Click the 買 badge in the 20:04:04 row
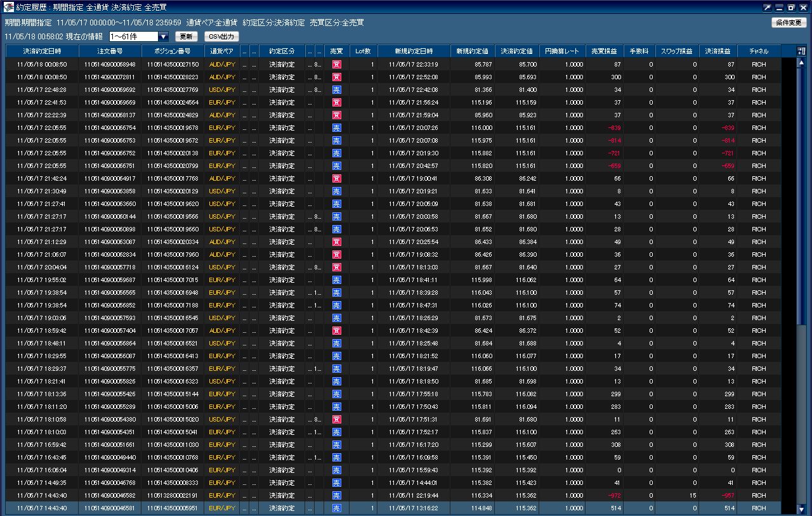812x516 pixels. (337, 268)
